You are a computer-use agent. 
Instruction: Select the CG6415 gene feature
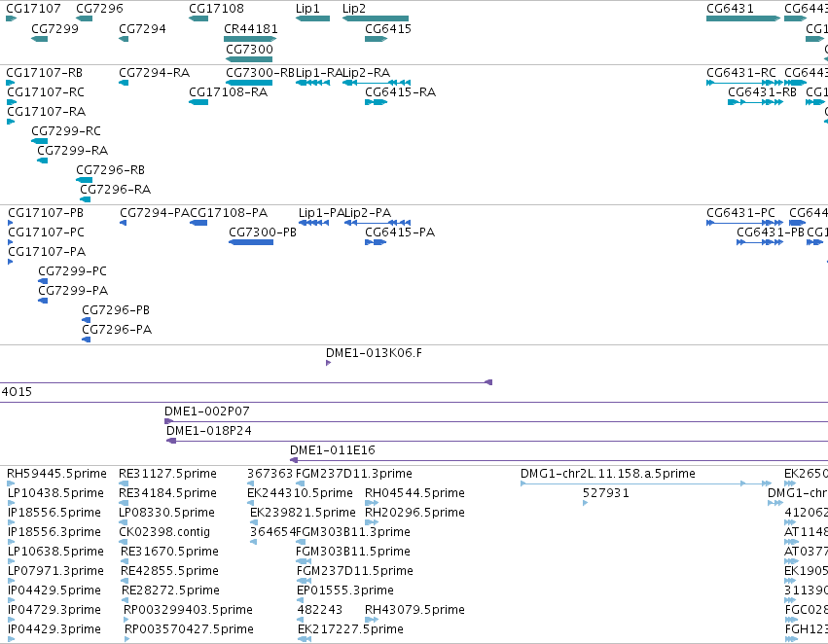[x=376, y=39]
